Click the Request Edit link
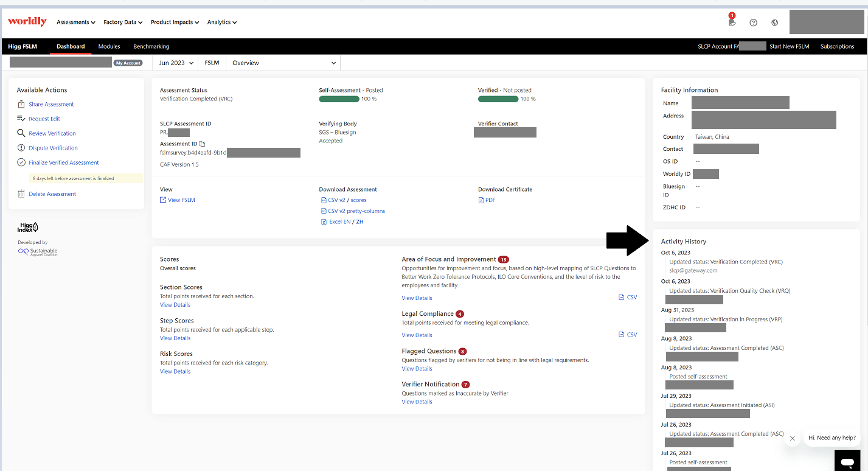Viewport: 868px width, 471px height. (x=44, y=119)
